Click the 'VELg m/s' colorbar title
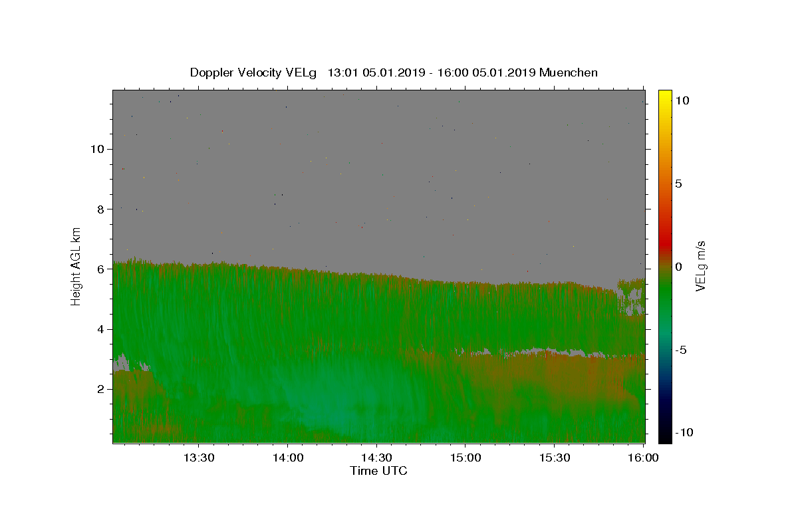 tap(701, 266)
